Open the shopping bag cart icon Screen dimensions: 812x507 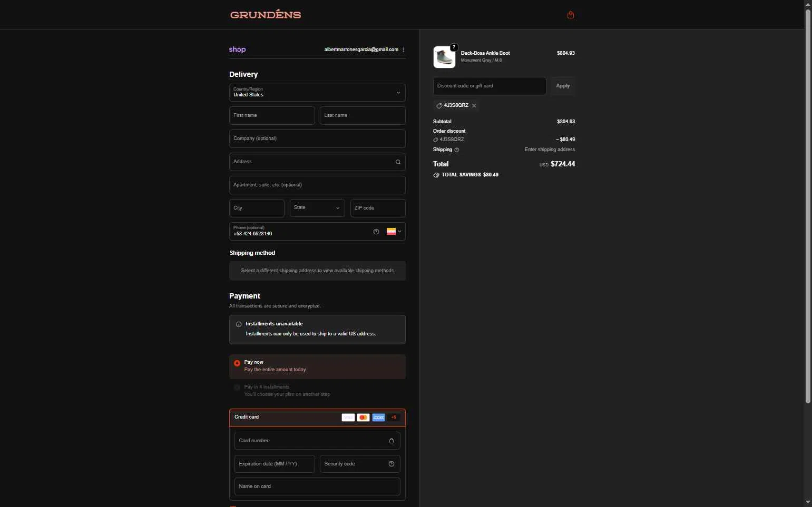pos(570,15)
